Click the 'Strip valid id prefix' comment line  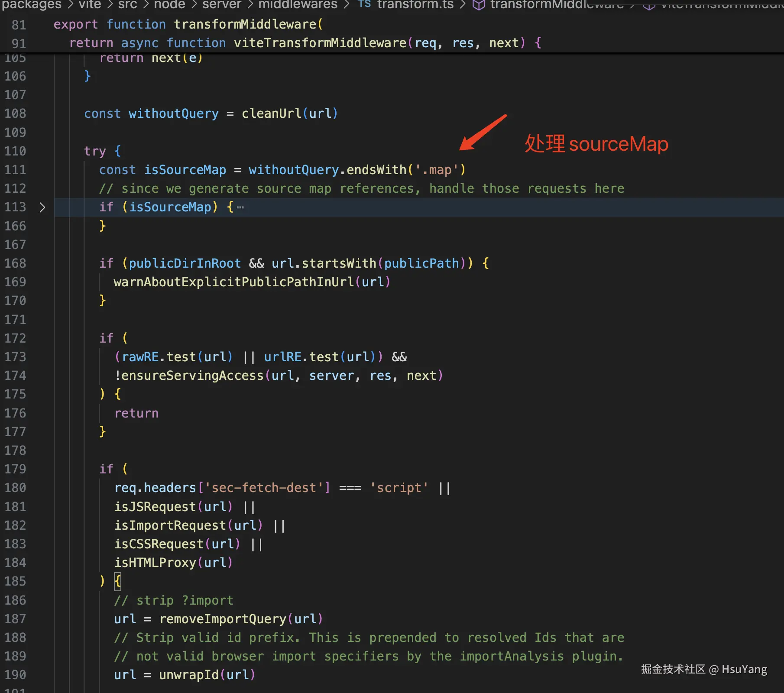click(369, 638)
